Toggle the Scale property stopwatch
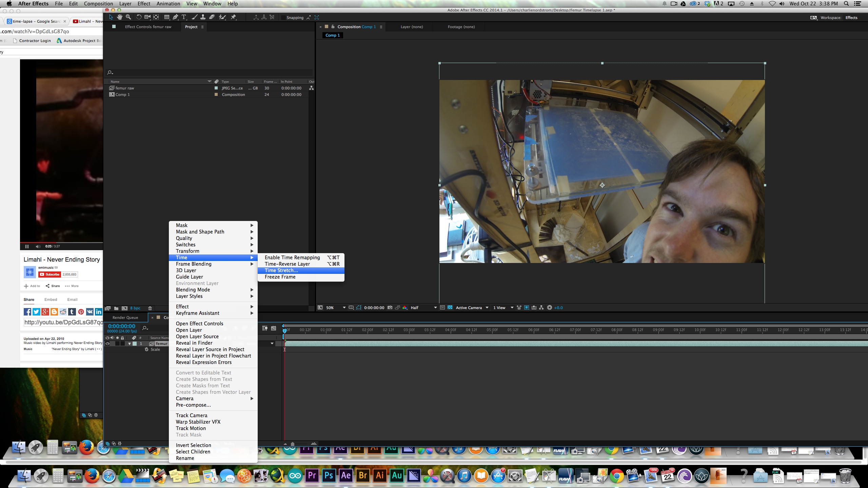The image size is (868, 488). 146,349
